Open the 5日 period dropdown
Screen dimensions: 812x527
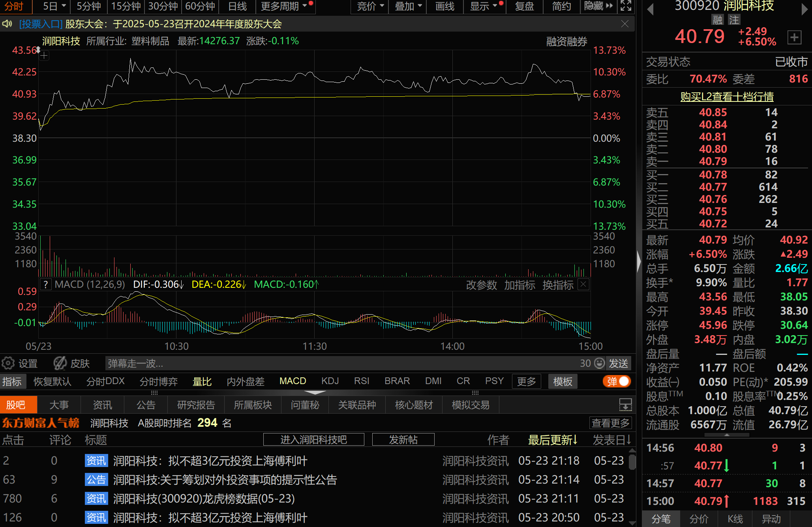pos(54,6)
